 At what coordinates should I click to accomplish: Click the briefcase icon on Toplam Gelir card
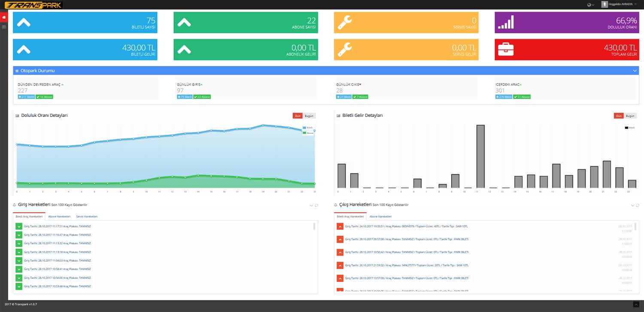(x=505, y=50)
